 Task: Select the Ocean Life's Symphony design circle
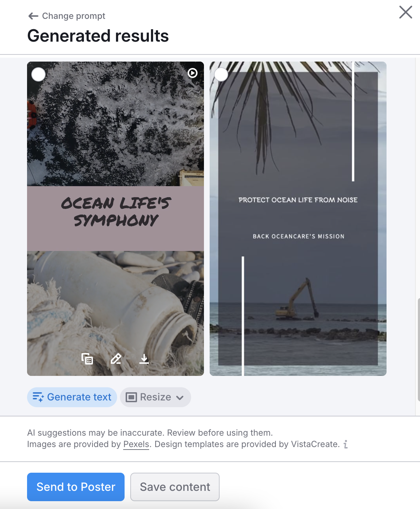pos(38,75)
